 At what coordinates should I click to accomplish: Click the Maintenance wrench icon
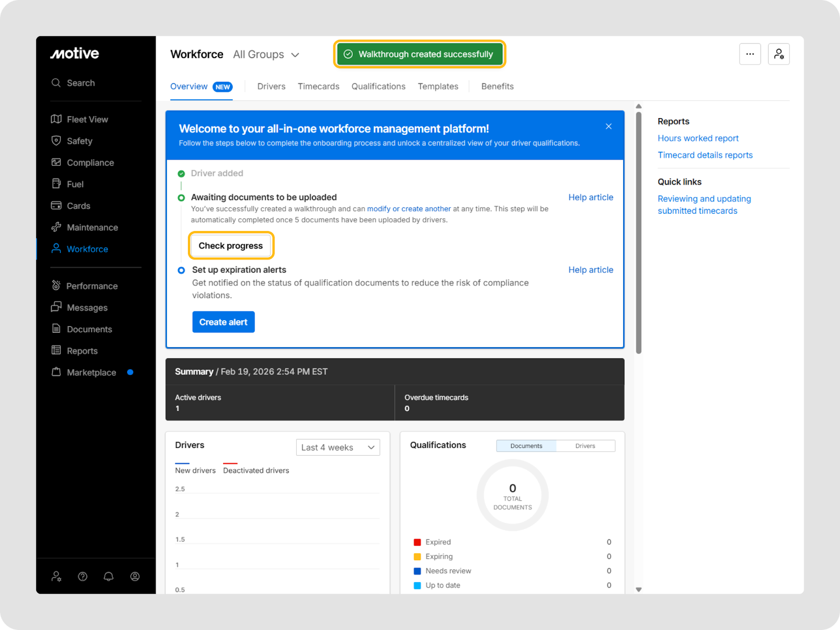(56, 227)
